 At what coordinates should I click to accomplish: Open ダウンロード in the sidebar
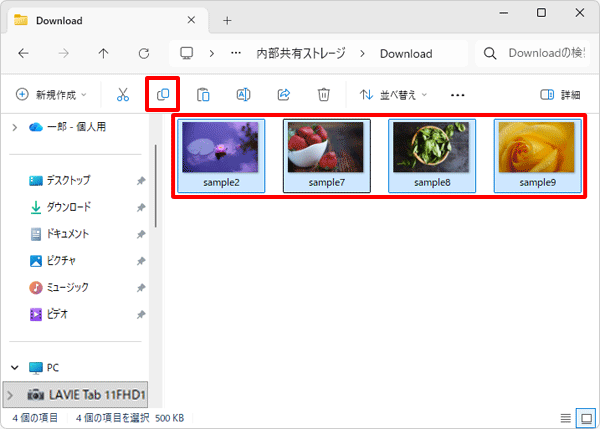[x=69, y=207]
